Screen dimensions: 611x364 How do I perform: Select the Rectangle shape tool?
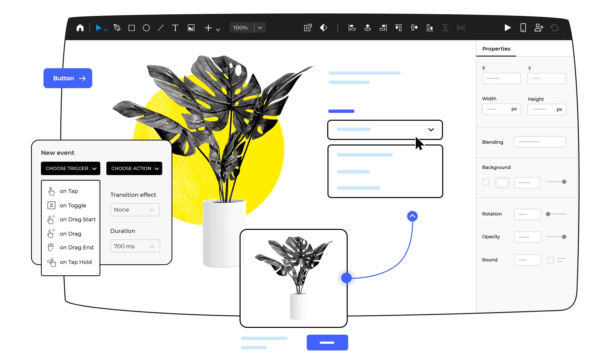(x=131, y=28)
